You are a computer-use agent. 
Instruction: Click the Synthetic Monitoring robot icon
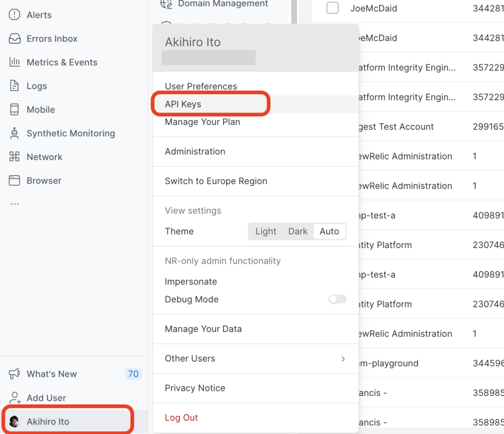[x=15, y=133]
